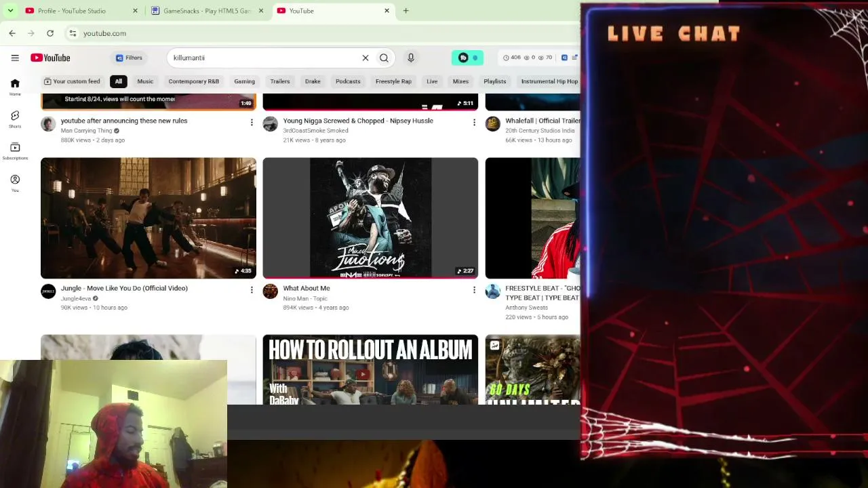Open the 'How to Rollout an Album' thumbnail

[x=370, y=370]
